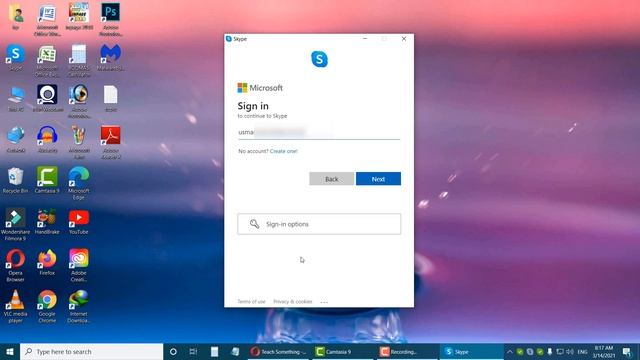Open the taskbar clock and date
The image size is (640, 360).
click(604, 351)
